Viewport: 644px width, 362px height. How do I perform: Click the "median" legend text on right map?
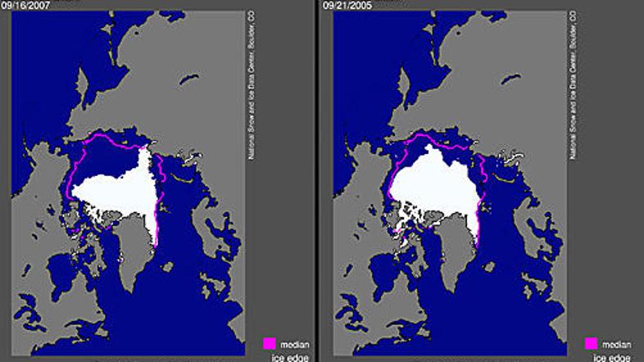615,344
